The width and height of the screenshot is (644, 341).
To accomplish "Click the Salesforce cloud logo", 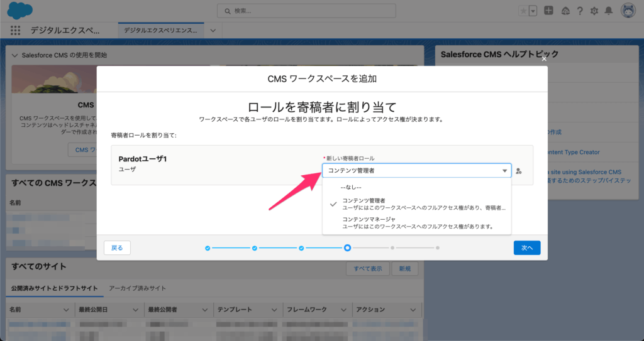I will pyautogui.click(x=19, y=10).
